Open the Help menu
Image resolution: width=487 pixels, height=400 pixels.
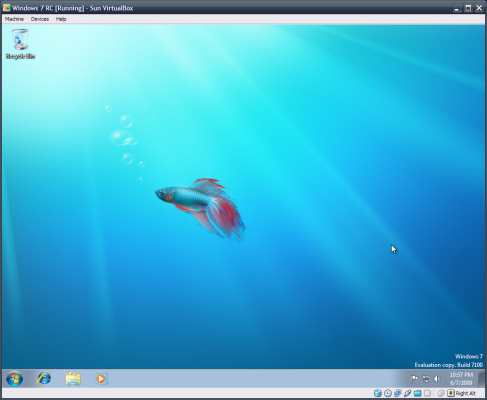point(61,19)
